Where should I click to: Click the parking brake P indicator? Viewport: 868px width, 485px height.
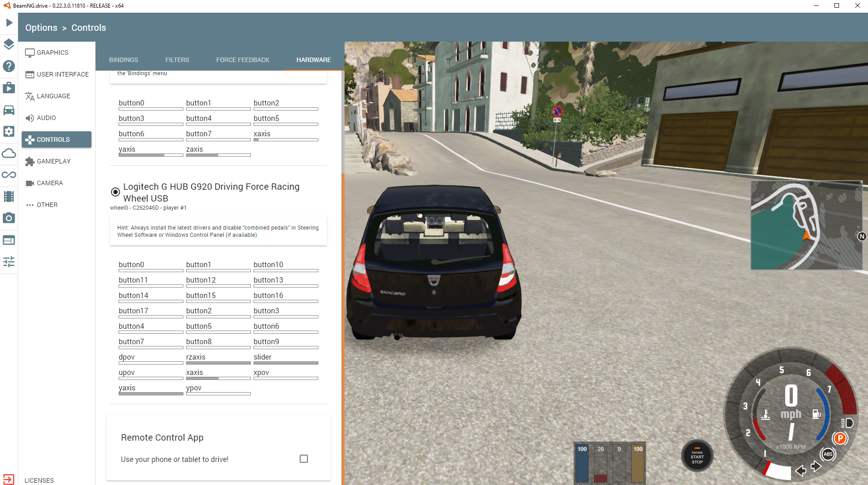pos(840,438)
